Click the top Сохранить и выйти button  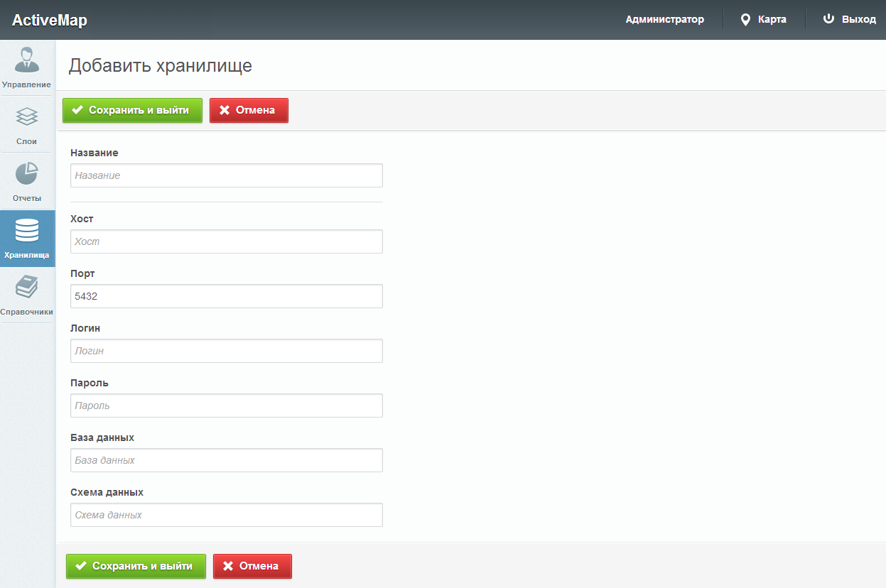(132, 110)
